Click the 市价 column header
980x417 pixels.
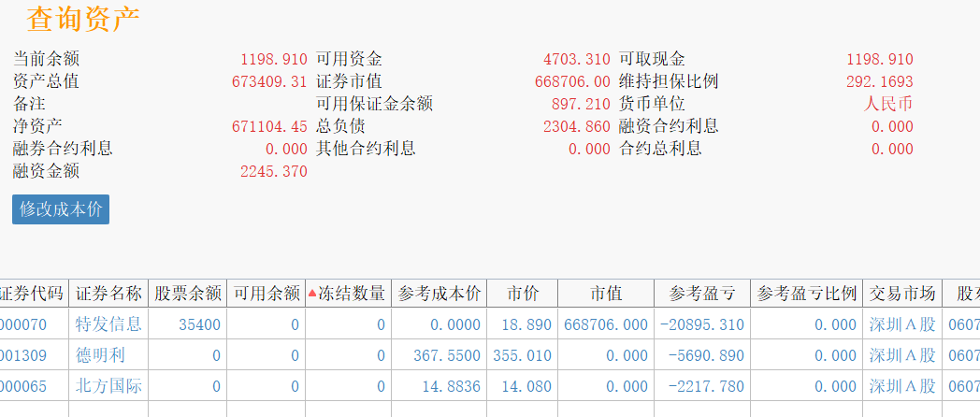pyautogui.click(x=523, y=294)
